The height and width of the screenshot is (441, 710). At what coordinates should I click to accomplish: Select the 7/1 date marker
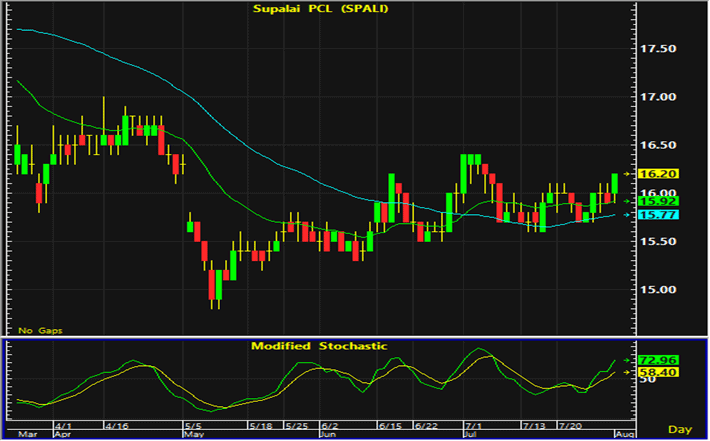[474, 426]
